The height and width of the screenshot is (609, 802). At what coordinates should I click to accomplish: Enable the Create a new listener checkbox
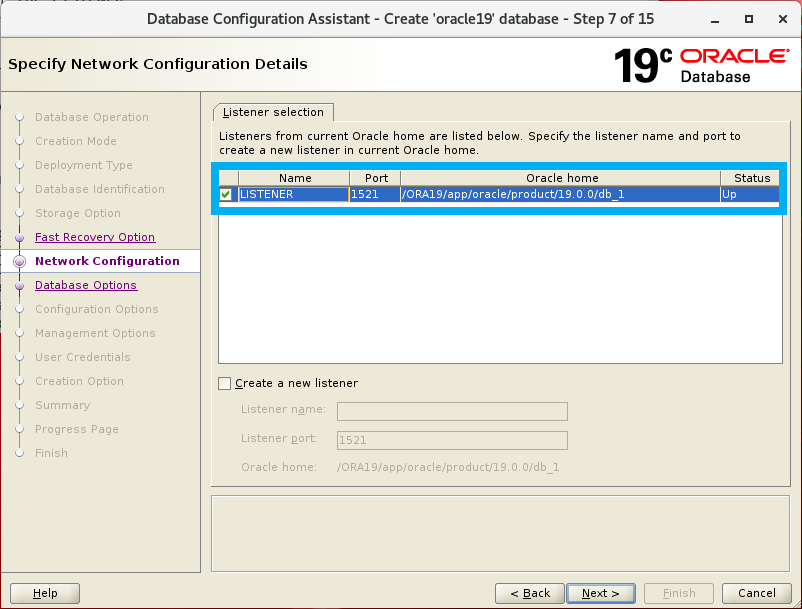click(x=225, y=383)
